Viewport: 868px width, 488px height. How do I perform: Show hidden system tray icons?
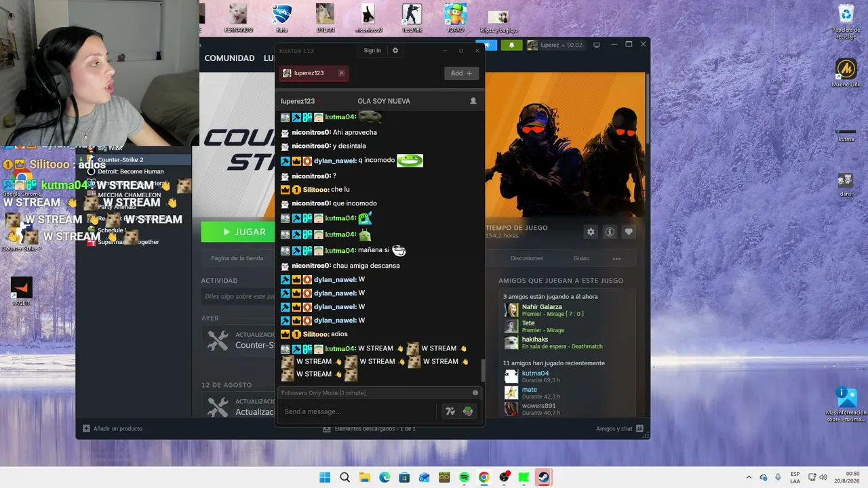click(749, 477)
